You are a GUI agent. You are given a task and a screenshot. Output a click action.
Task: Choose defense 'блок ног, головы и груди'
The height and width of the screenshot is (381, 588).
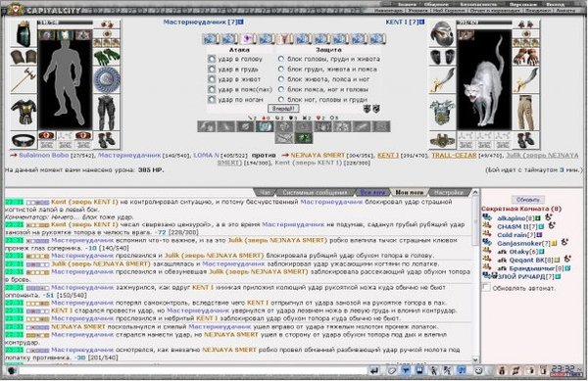[x=281, y=99]
